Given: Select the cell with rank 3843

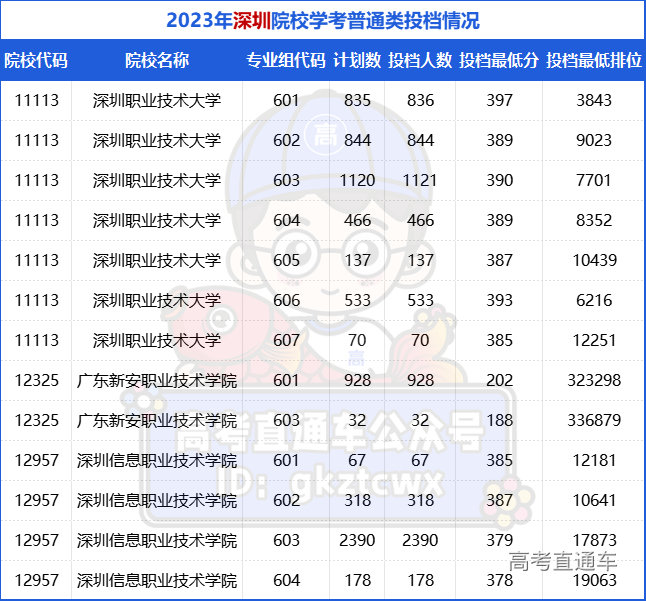Looking at the screenshot, I should click(x=594, y=100).
